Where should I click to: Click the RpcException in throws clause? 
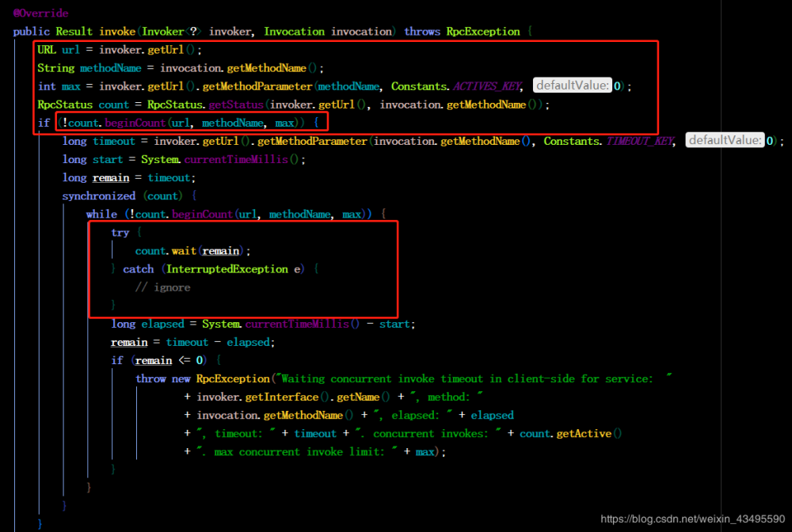[x=483, y=32]
